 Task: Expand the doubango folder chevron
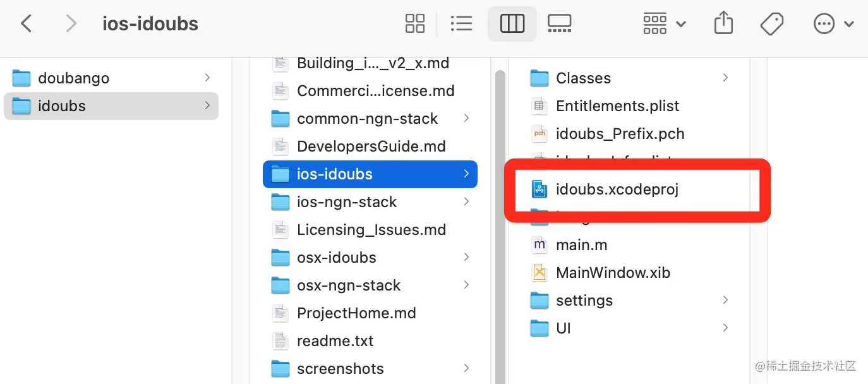[x=207, y=78]
